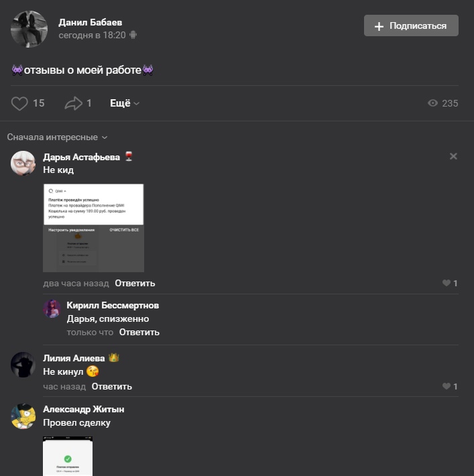
Task: Like Дарья Астафьева's comment
Action: 447,283
